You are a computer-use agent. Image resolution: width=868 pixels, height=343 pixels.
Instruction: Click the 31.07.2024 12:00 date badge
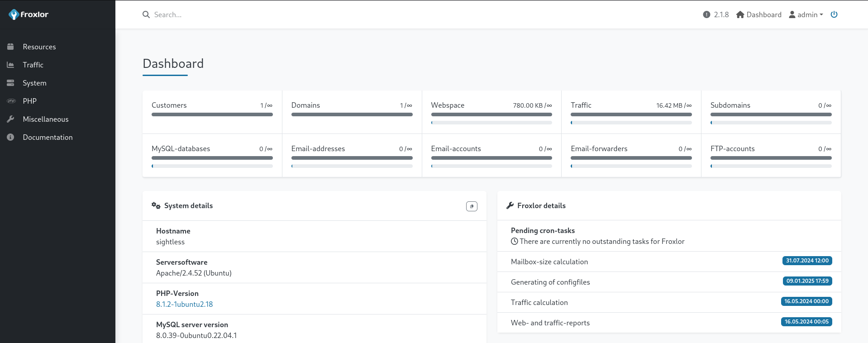pos(807,261)
